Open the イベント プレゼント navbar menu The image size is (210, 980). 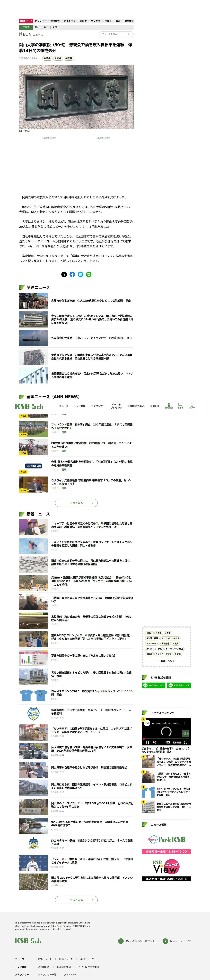coord(116,406)
